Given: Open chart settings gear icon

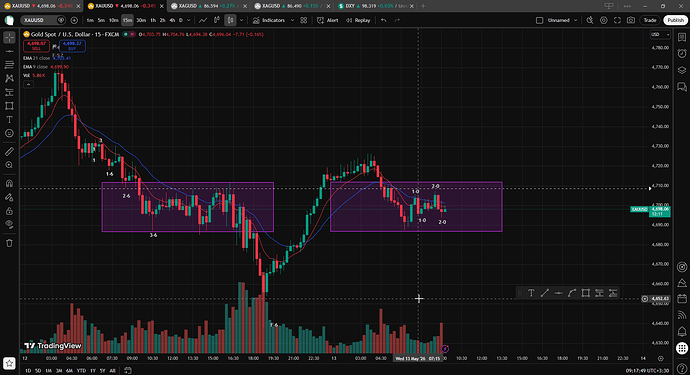Looking at the screenshot, I should (x=604, y=20).
